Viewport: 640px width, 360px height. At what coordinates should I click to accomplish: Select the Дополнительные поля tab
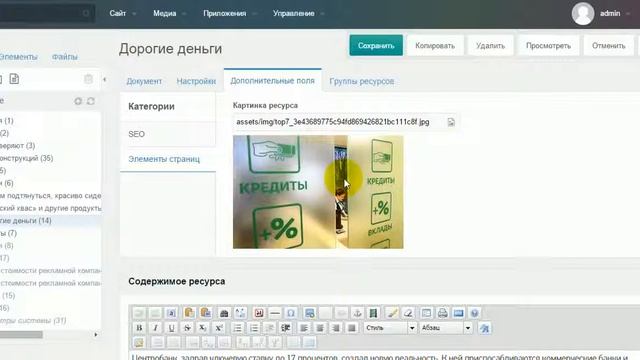point(273,81)
